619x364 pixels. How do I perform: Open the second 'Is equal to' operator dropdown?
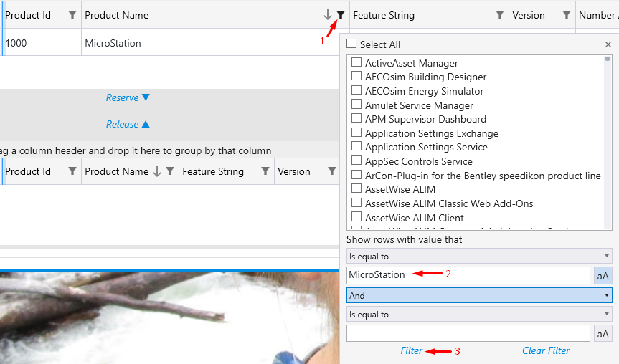pos(479,314)
